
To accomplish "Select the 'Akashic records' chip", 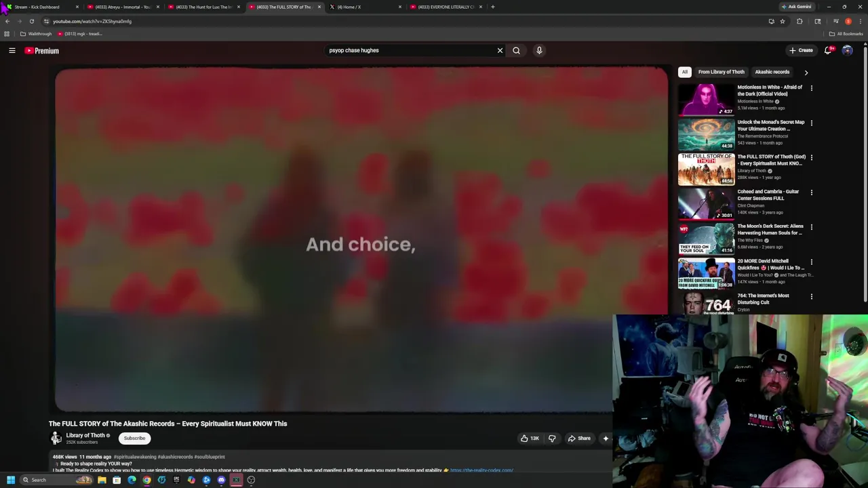I will (772, 72).
